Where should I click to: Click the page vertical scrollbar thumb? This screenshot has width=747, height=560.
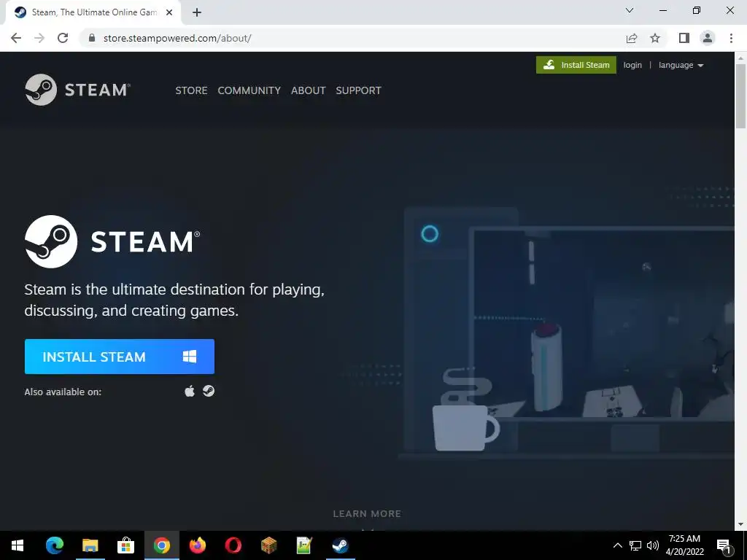coord(740,96)
